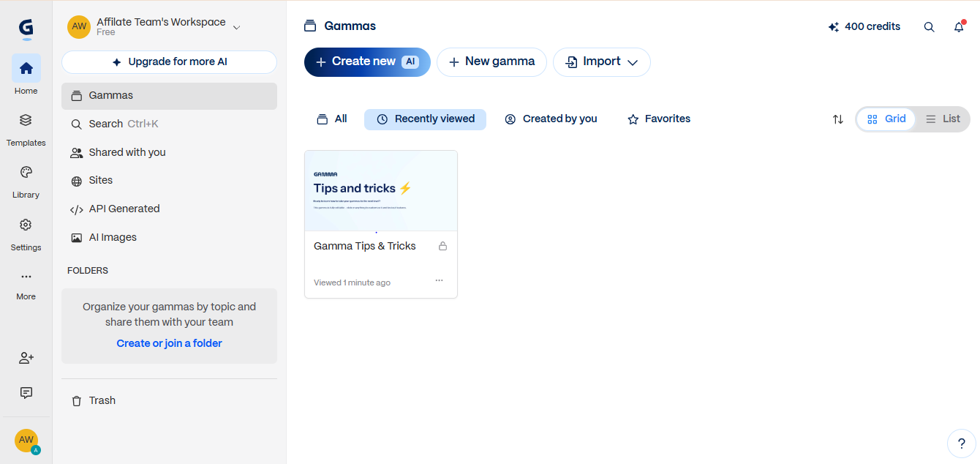The width and height of the screenshot is (980, 464).
Task: Open Tips and tricks thumbnail
Action: [381, 191]
